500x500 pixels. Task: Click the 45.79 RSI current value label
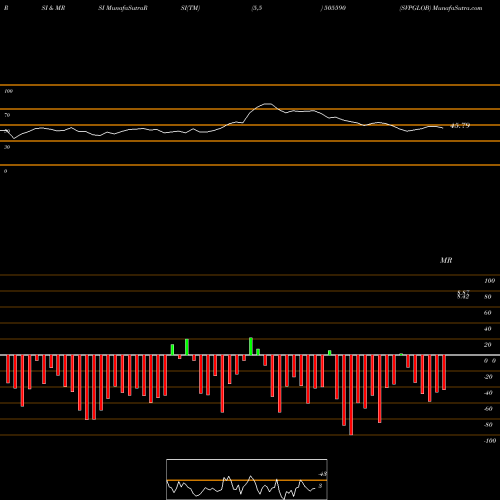click(460, 126)
